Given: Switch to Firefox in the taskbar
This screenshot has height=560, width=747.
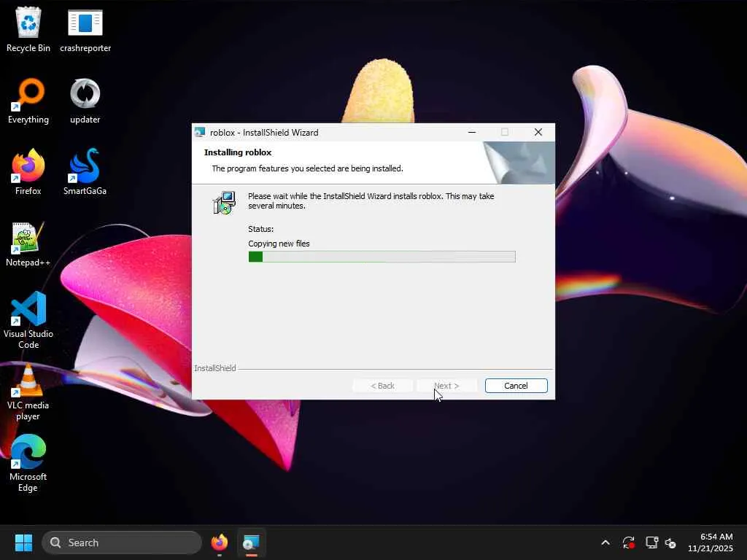Looking at the screenshot, I should pyautogui.click(x=219, y=542).
